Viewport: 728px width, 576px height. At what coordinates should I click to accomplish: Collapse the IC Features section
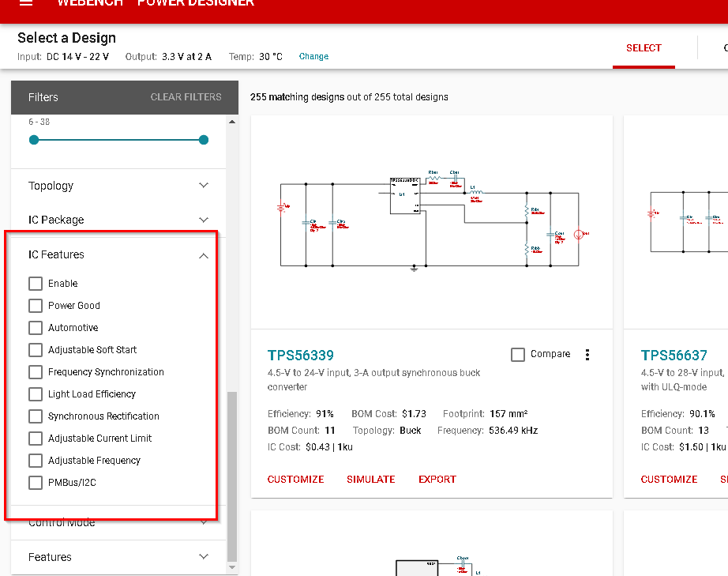point(203,255)
